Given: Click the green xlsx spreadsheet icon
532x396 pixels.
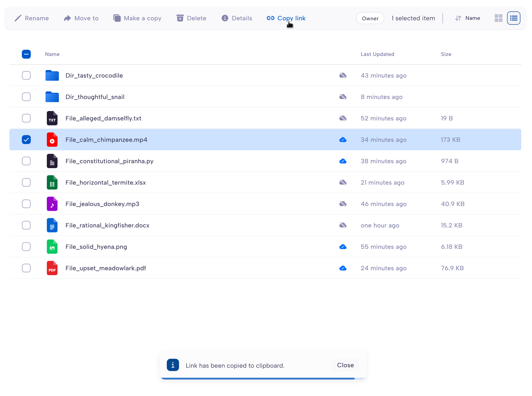Looking at the screenshot, I should coord(52,182).
